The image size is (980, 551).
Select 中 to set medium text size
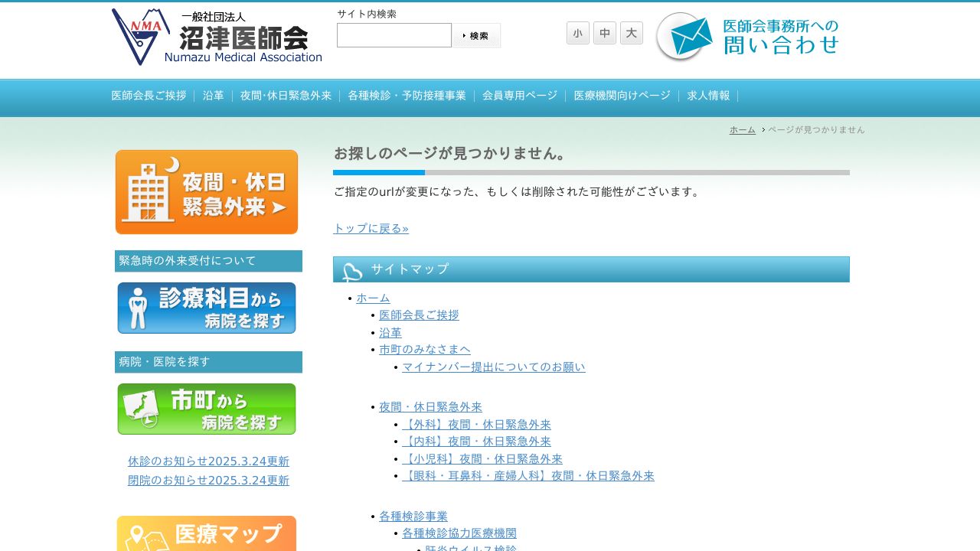point(605,33)
